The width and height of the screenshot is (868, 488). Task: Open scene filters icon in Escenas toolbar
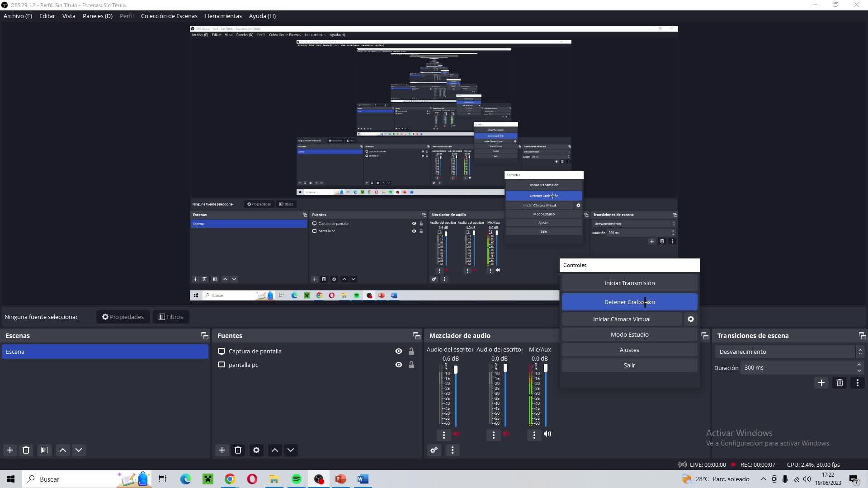[x=44, y=450]
